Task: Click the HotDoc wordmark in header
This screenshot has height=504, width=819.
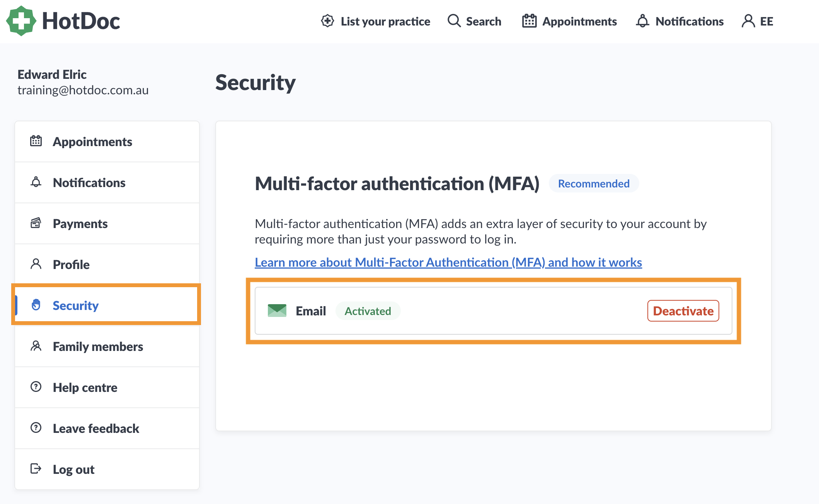Action: click(81, 21)
